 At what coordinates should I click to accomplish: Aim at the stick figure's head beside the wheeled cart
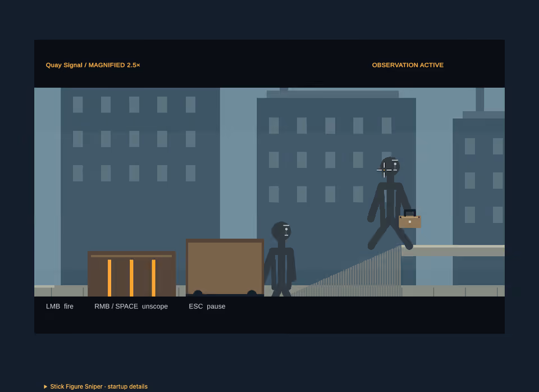281,231
